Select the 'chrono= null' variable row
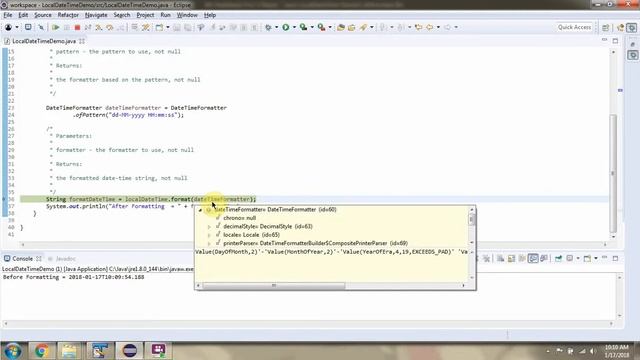The height and width of the screenshot is (360, 640). (x=239, y=218)
